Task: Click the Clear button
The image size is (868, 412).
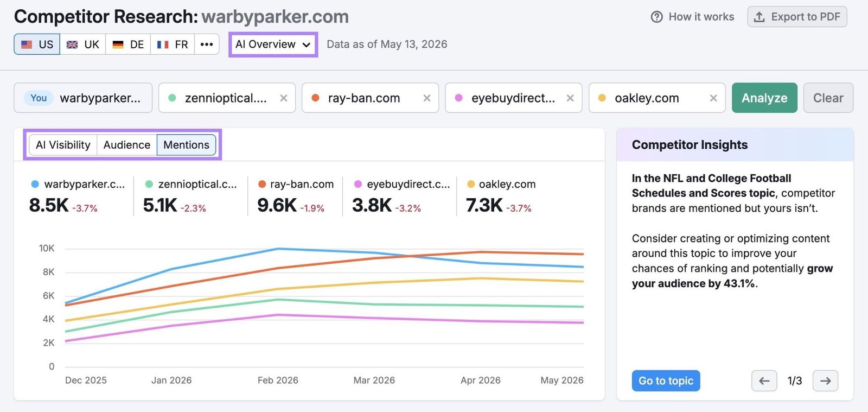Action: [x=828, y=98]
